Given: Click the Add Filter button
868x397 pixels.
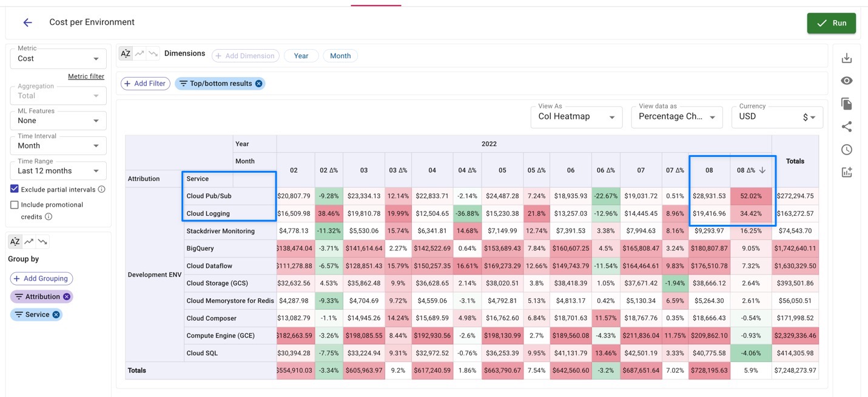Looking at the screenshot, I should tap(145, 83).
